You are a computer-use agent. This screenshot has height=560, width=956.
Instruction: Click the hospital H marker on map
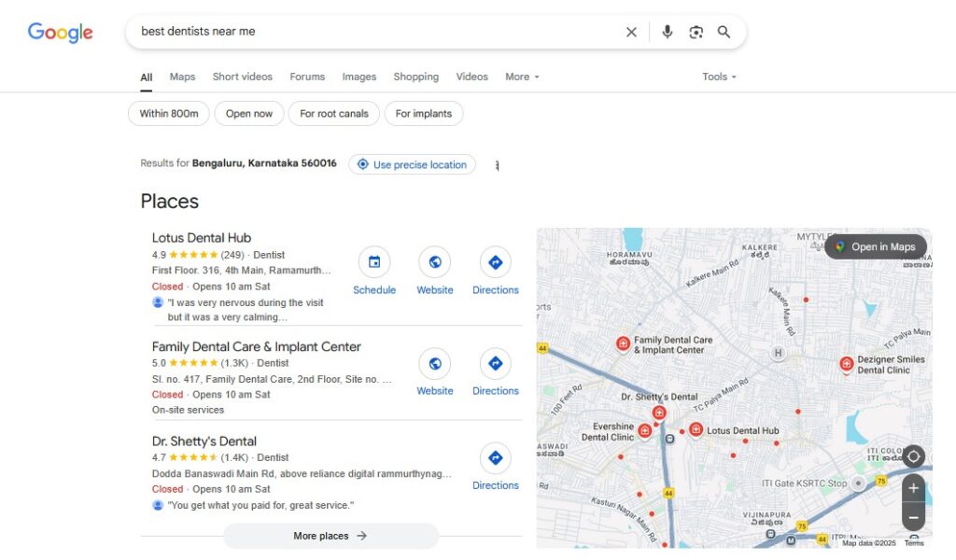(x=778, y=353)
